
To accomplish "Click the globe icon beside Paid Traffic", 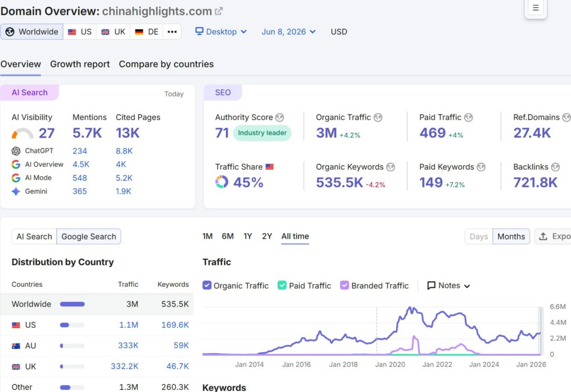I will click(468, 117).
